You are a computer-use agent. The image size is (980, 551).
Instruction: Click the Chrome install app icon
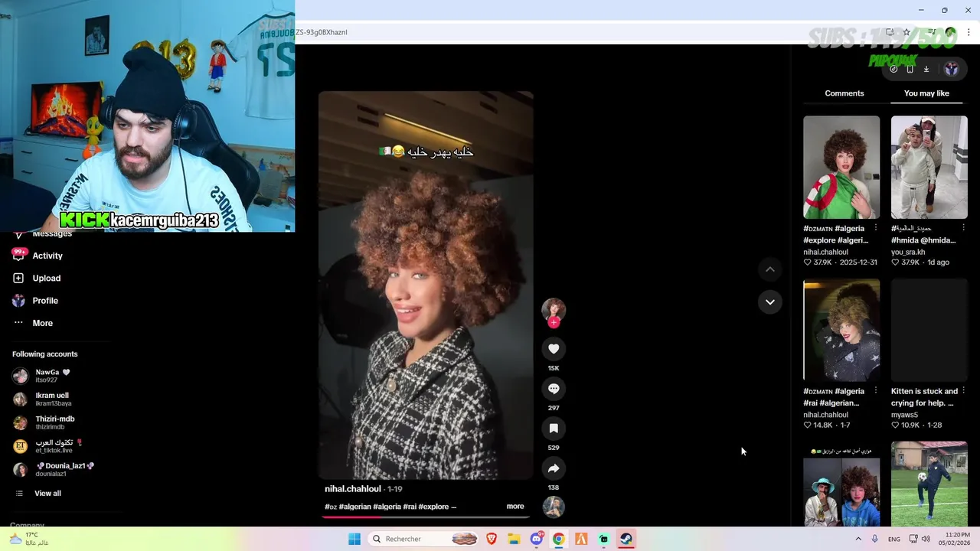click(x=890, y=32)
